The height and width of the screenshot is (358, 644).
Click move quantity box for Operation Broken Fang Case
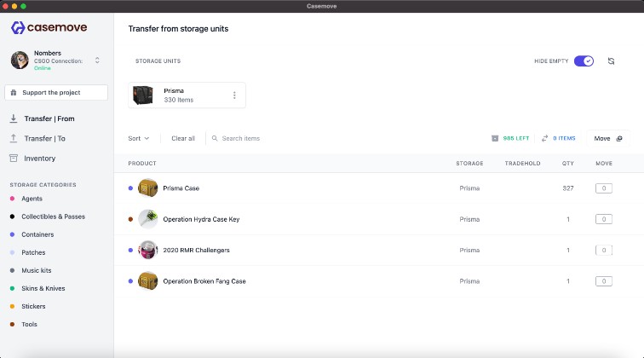(604, 281)
